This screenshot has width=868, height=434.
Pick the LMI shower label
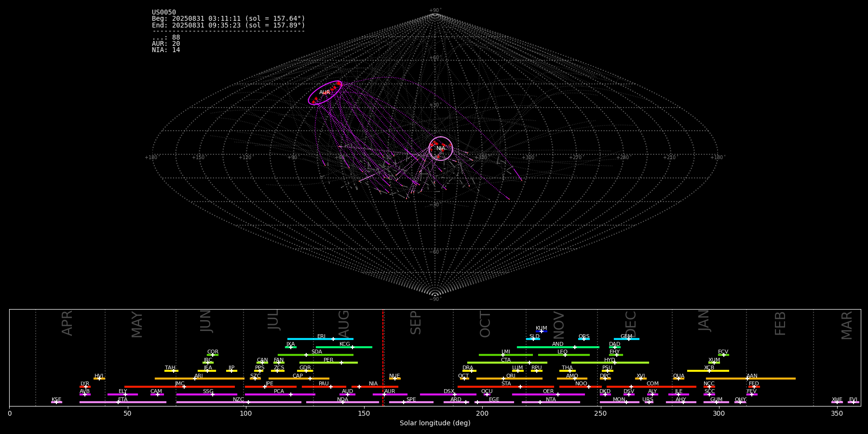[506, 352]
